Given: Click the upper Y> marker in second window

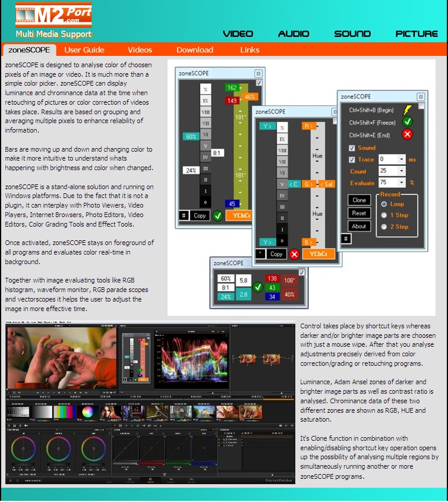Looking at the screenshot, I should [x=267, y=126].
